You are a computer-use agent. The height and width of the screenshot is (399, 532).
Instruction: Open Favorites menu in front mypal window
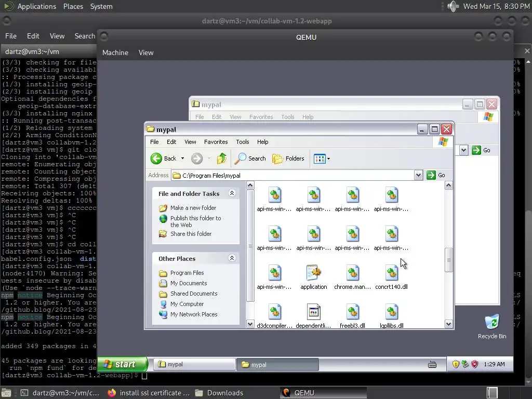tap(216, 142)
